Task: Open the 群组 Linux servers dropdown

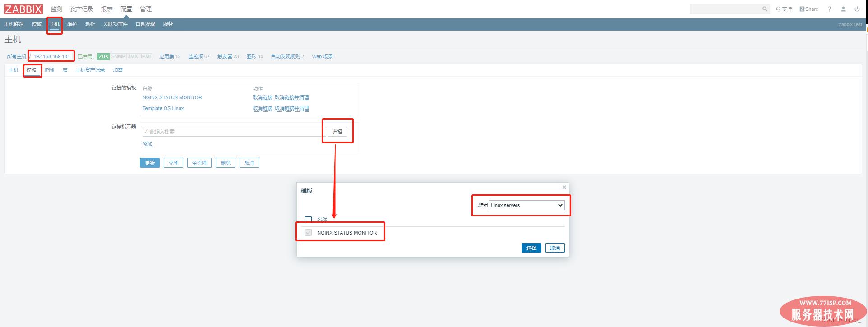Action: (x=526, y=205)
